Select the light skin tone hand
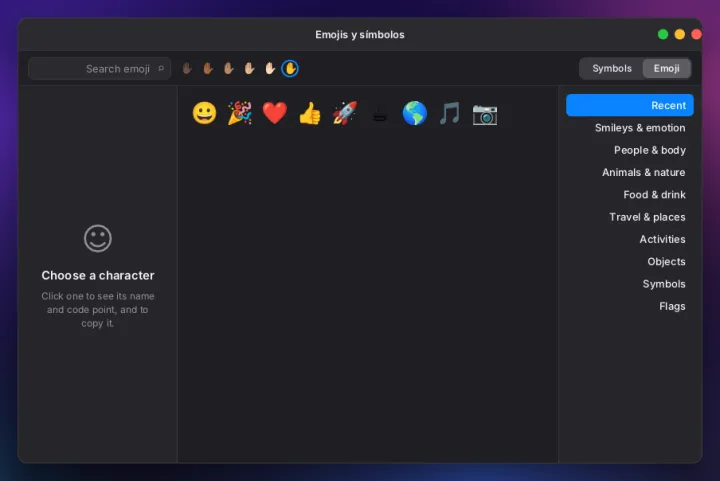Viewport: 720px width, 481px height. 270,68
